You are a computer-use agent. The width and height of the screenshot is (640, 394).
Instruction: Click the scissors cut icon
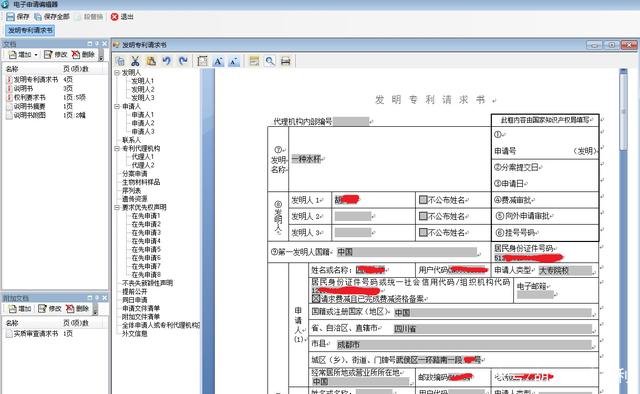(x=136, y=61)
